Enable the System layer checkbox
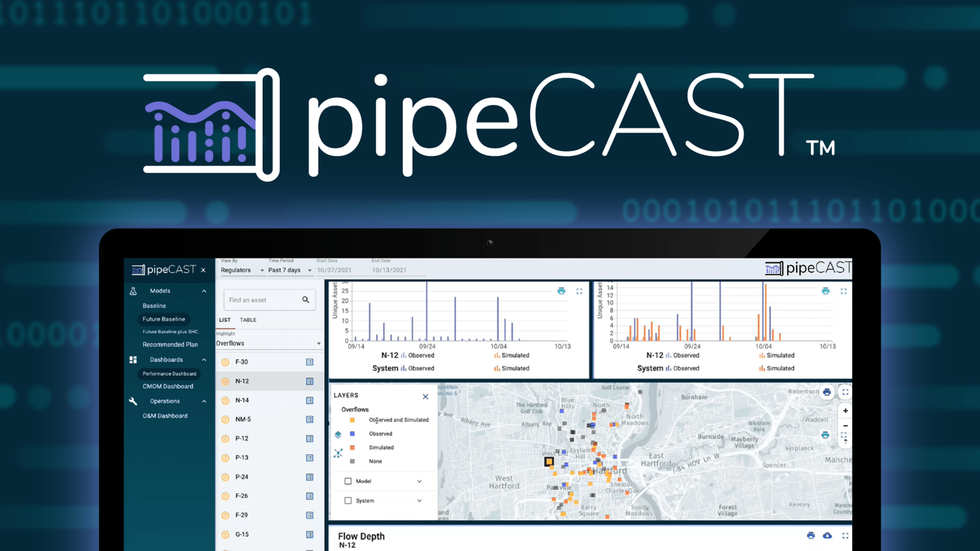This screenshot has height=551, width=980. pyautogui.click(x=348, y=501)
